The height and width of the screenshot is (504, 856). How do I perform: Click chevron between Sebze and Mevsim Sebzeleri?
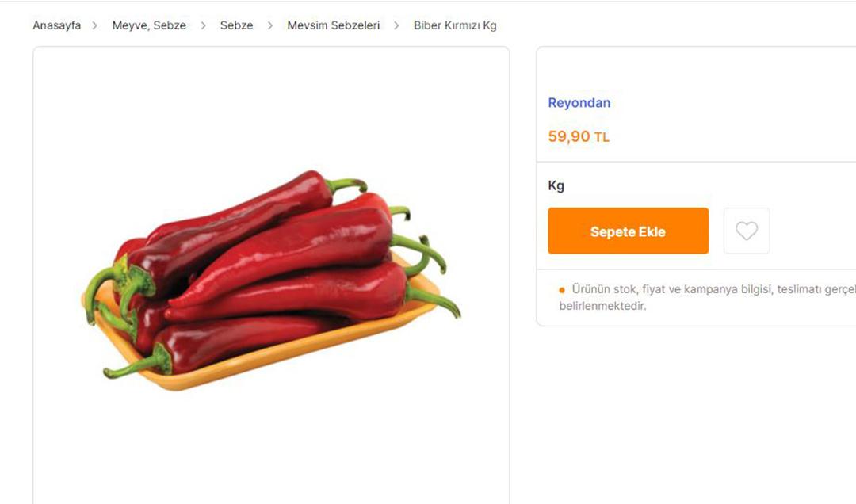pos(269,25)
